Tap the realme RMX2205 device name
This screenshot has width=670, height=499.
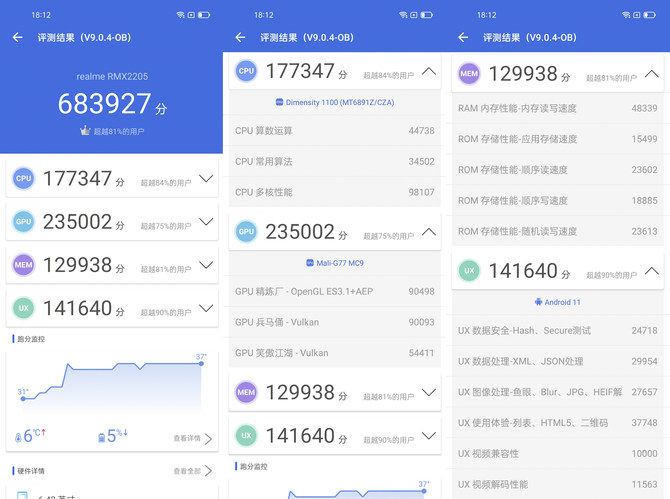pyautogui.click(x=112, y=76)
